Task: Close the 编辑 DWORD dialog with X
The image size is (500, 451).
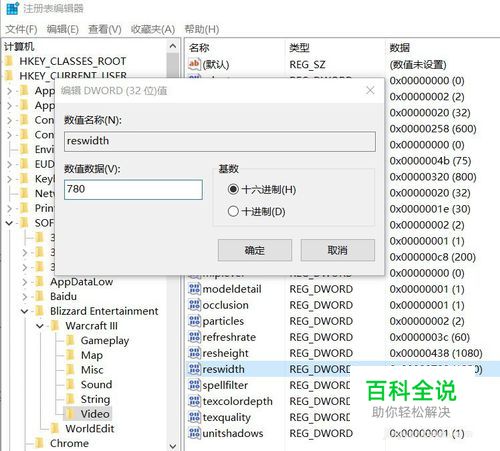Action: [x=370, y=90]
